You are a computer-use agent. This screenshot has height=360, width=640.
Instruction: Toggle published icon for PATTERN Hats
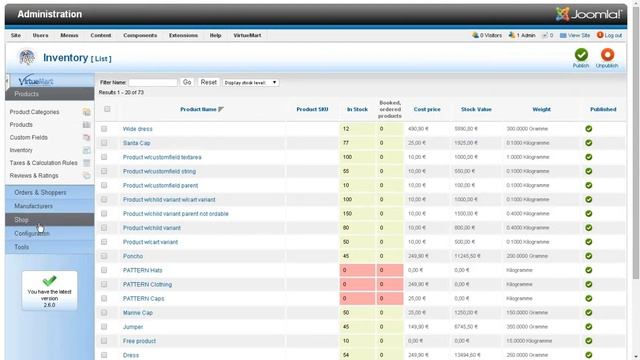tap(589, 270)
